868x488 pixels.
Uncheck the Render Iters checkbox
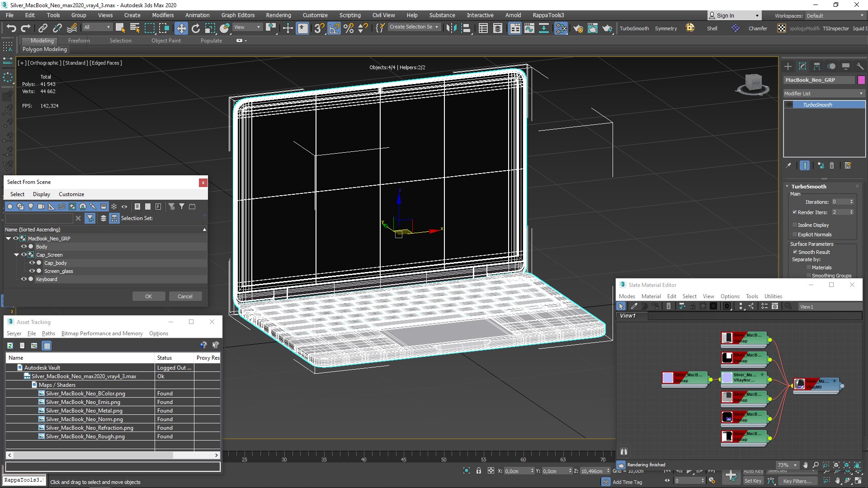795,212
